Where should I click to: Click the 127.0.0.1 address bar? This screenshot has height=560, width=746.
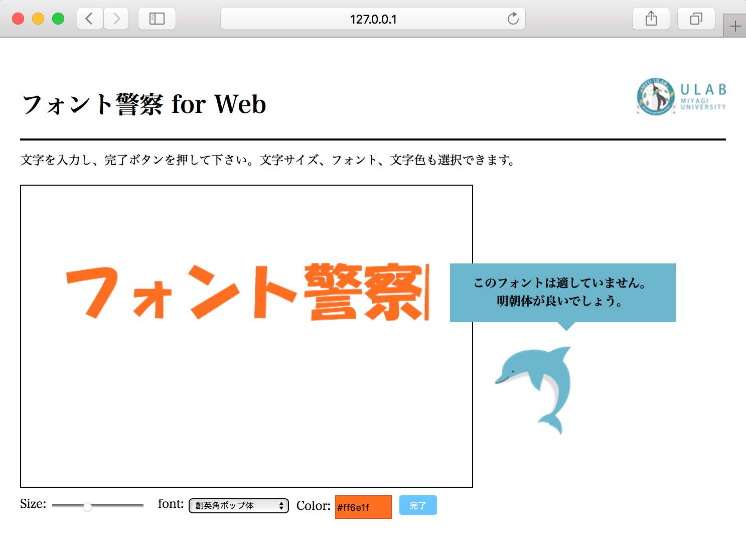point(373,19)
